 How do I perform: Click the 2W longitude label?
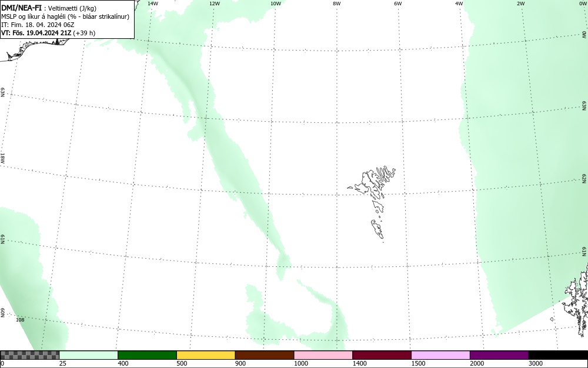520,4
